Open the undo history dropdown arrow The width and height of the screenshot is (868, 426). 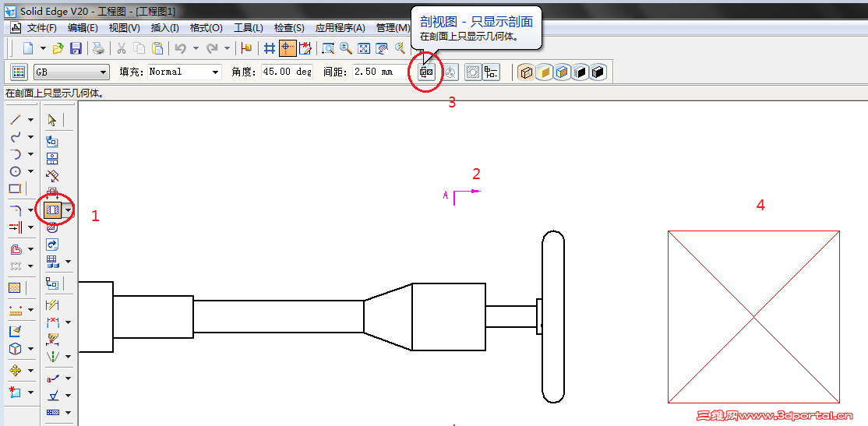click(x=196, y=49)
